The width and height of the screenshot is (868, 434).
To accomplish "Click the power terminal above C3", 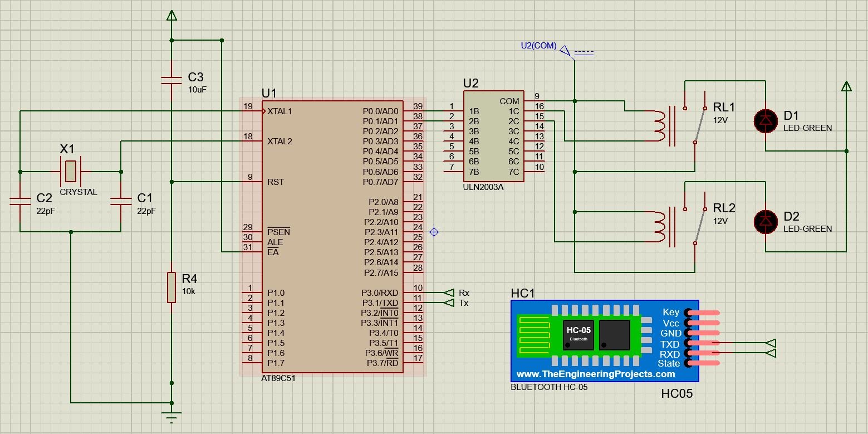I will click(x=171, y=15).
